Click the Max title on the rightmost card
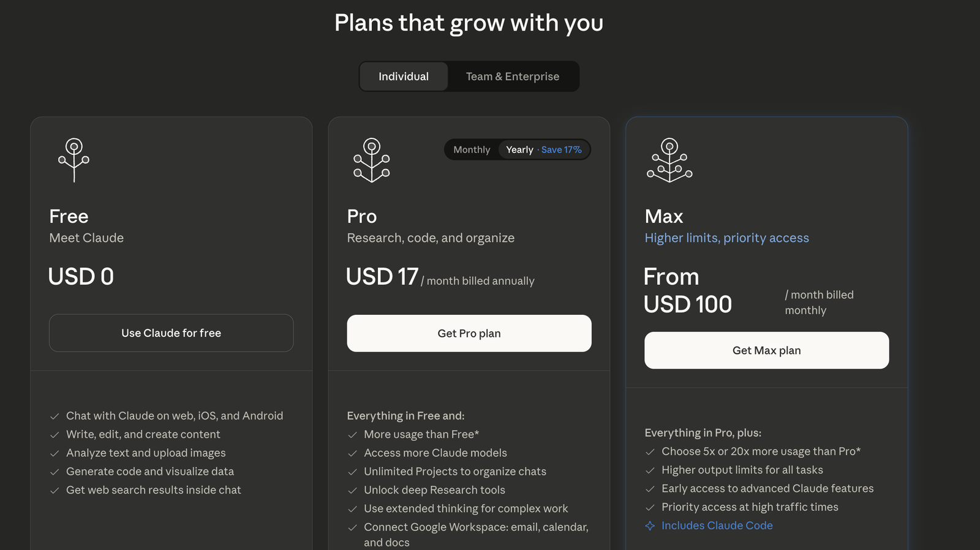This screenshot has width=980, height=550. tap(663, 216)
